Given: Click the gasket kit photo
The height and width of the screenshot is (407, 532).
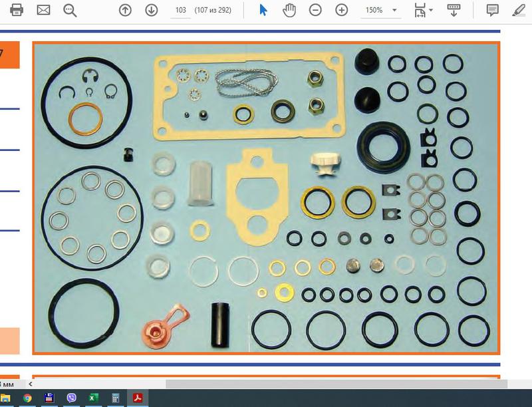Looking at the screenshot, I should coord(266,198).
